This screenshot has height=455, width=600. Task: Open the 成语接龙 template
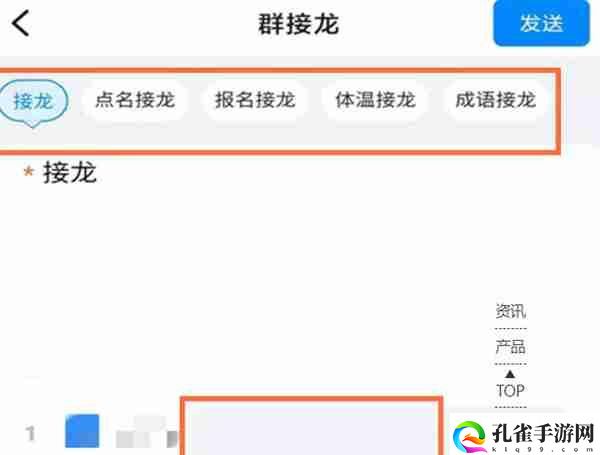(x=496, y=100)
